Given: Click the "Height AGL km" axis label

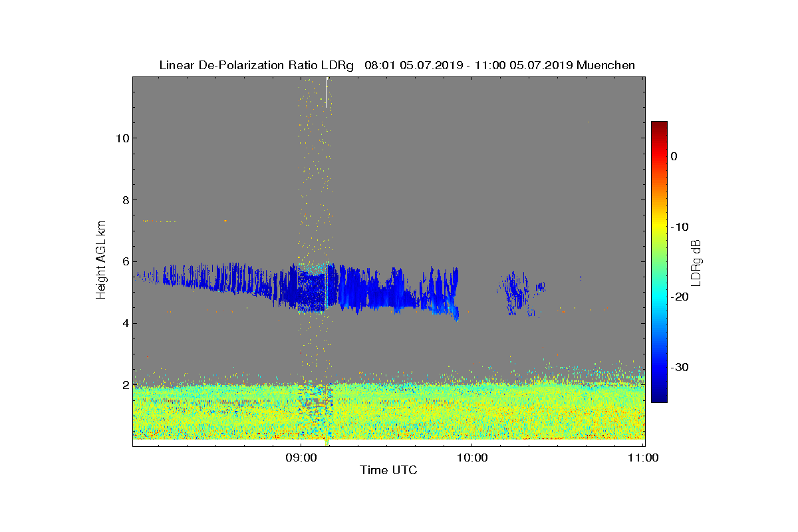Looking at the screenshot, I should (x=101, y=261).
